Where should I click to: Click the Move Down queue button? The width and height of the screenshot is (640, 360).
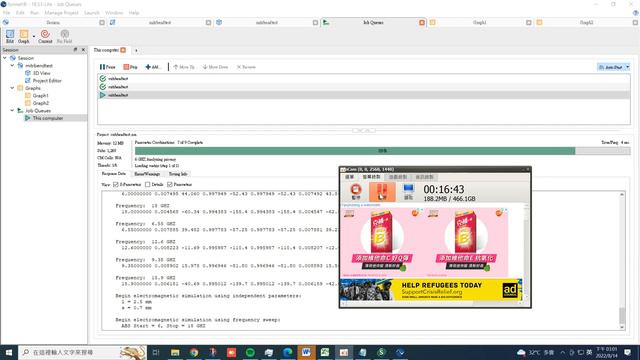(x=215, y=67)
